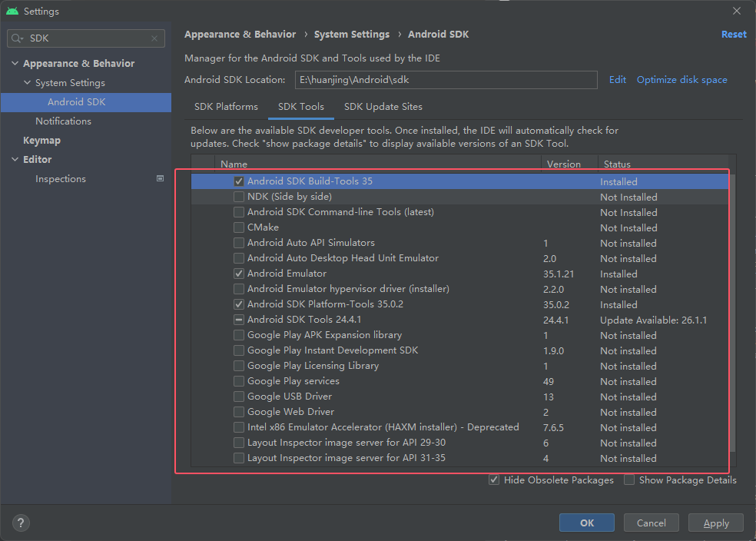Screen dimensions: 756x541
Task: Close the Settings dialog window
Action: (x=737, y=11)
